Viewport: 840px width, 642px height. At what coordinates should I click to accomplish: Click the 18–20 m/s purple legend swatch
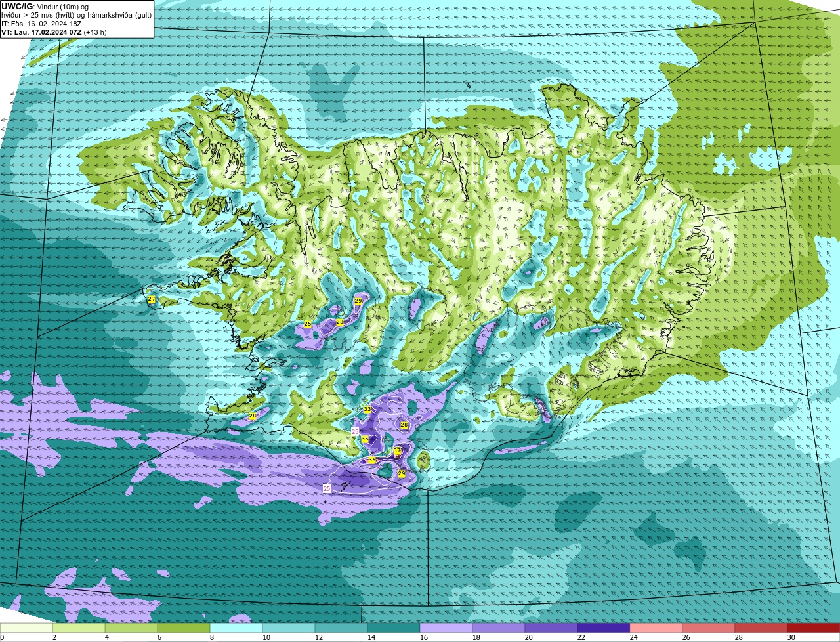pyautogui.click(x=499, y=628)
